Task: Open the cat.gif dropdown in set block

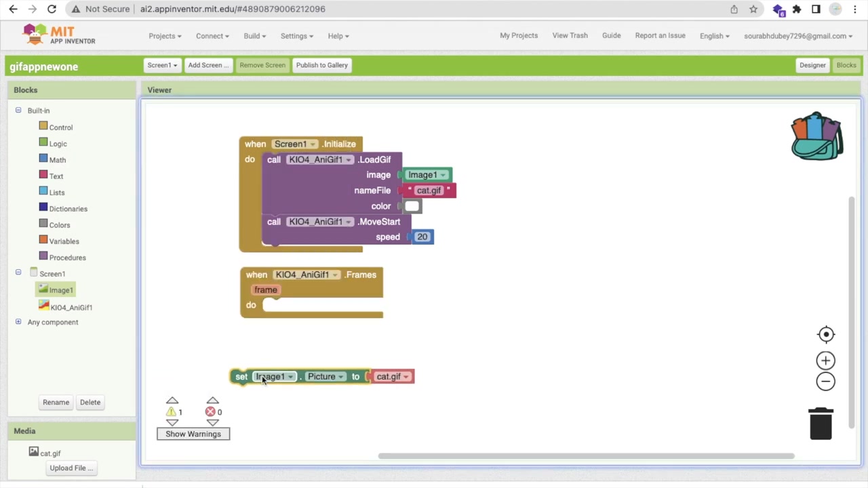Action: tap(393, 377)
